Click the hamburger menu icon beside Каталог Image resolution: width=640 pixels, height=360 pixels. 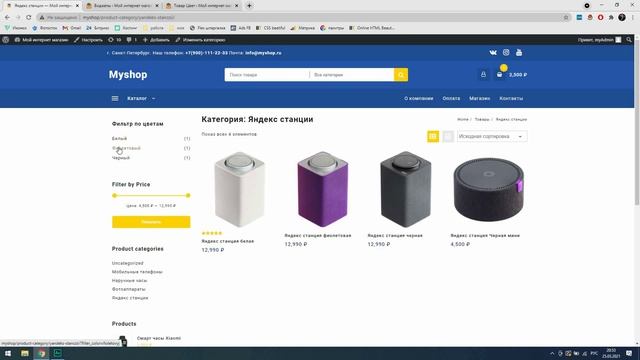115,98
